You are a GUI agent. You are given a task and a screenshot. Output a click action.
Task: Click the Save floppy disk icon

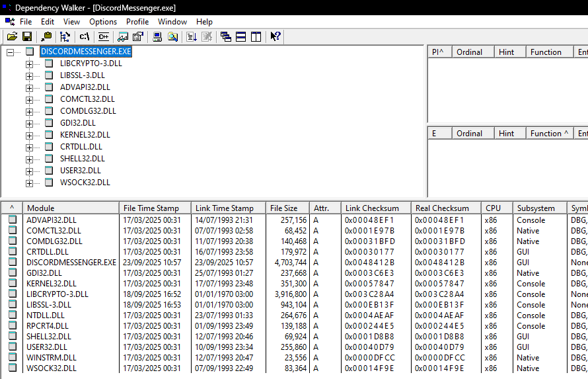click(27, 37)
